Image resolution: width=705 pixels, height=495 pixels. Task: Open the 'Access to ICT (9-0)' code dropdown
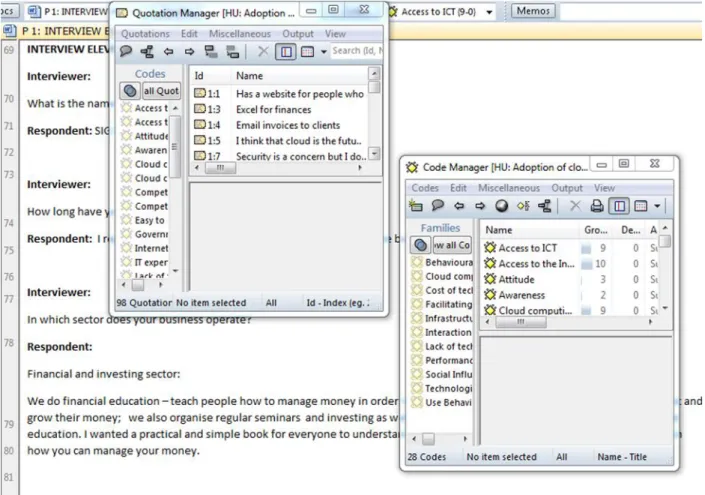pyautogui.click(x=489, y=12)
